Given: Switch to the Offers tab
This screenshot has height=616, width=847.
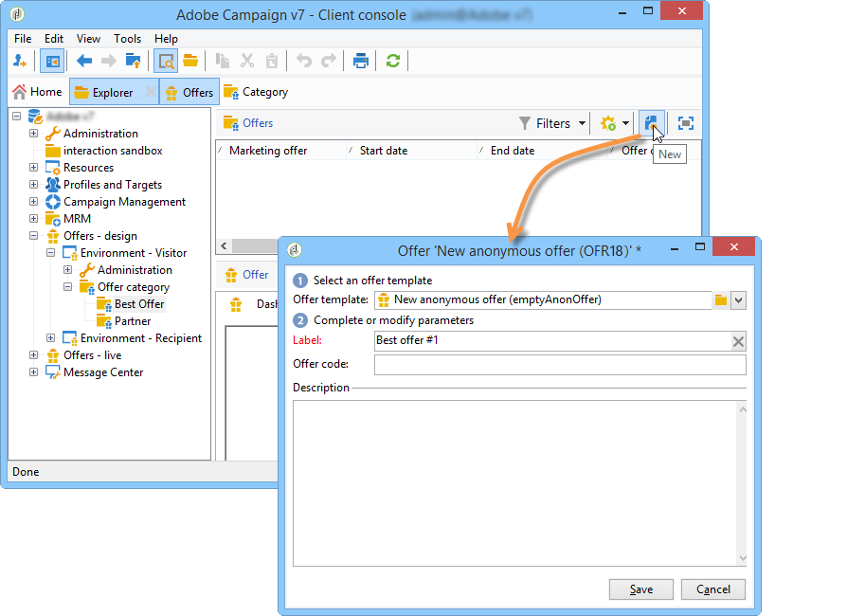Looking at the screenshot, I should (189, 93).
